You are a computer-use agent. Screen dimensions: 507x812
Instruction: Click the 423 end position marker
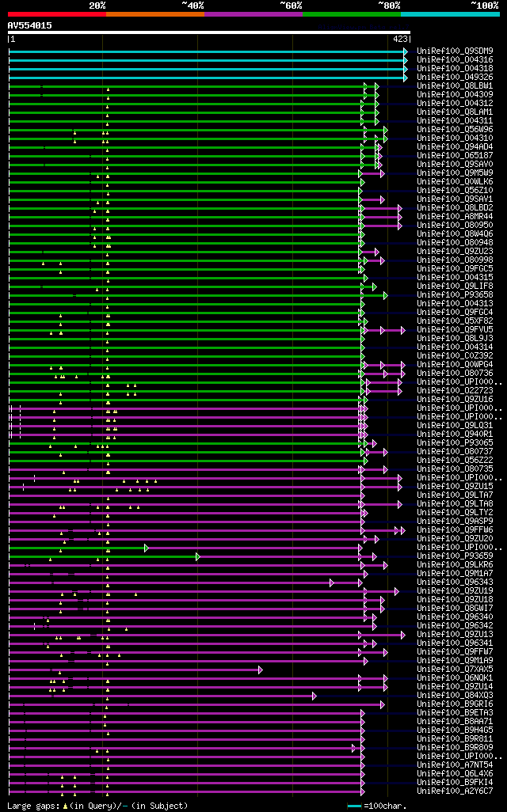pos(400,39)
